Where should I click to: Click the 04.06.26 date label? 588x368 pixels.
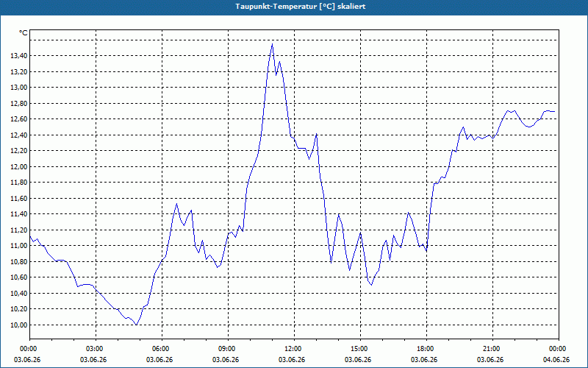[556, 360]
